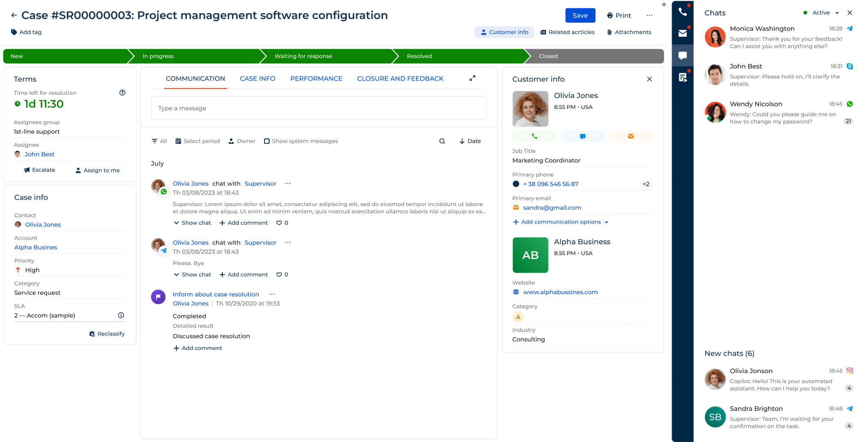868x442 pixels.
Task: Open the search icon in communication feed
Action: point(442,141)
